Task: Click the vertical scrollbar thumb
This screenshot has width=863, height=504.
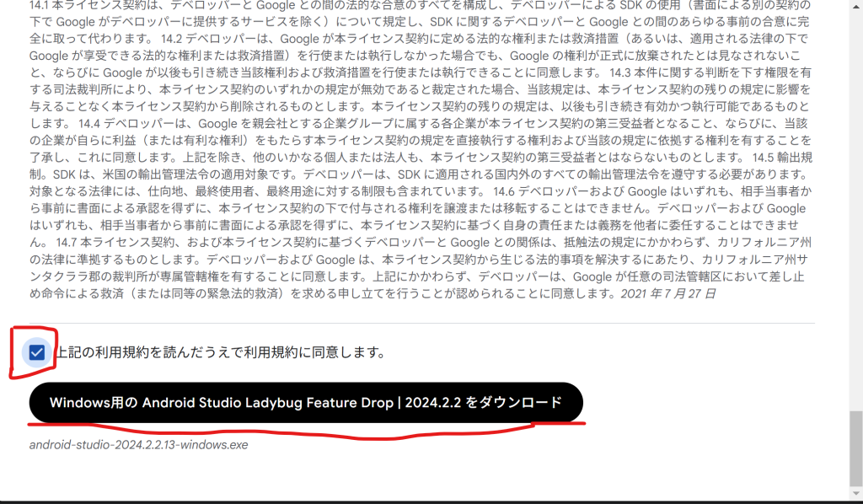Action: pos(855,448)
